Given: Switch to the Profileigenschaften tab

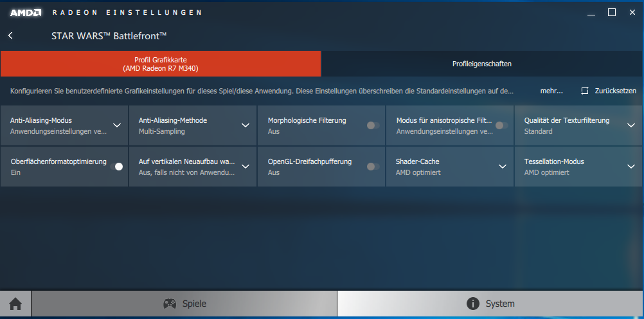Looking at the screenshot, I should [x=482, y=64].
